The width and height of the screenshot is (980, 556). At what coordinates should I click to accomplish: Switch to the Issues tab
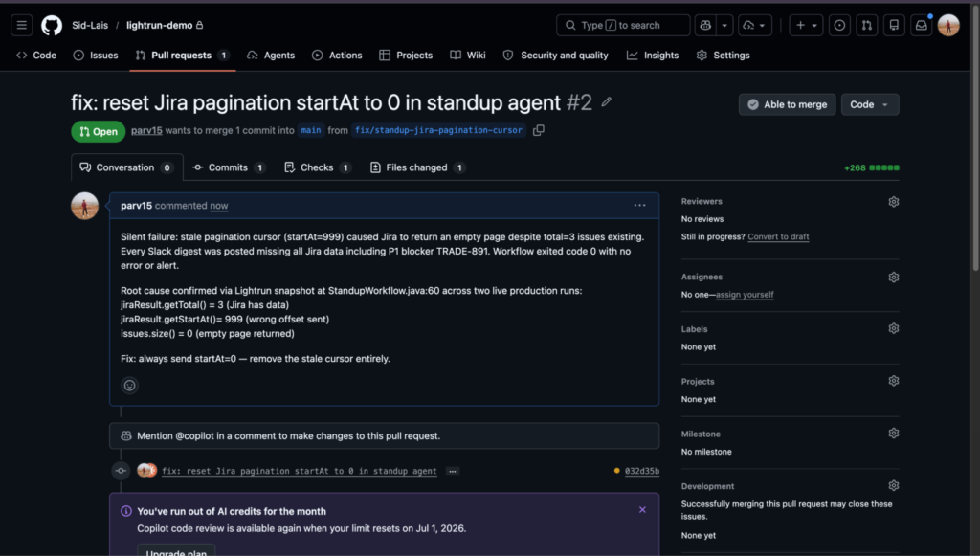coord(96,55)
